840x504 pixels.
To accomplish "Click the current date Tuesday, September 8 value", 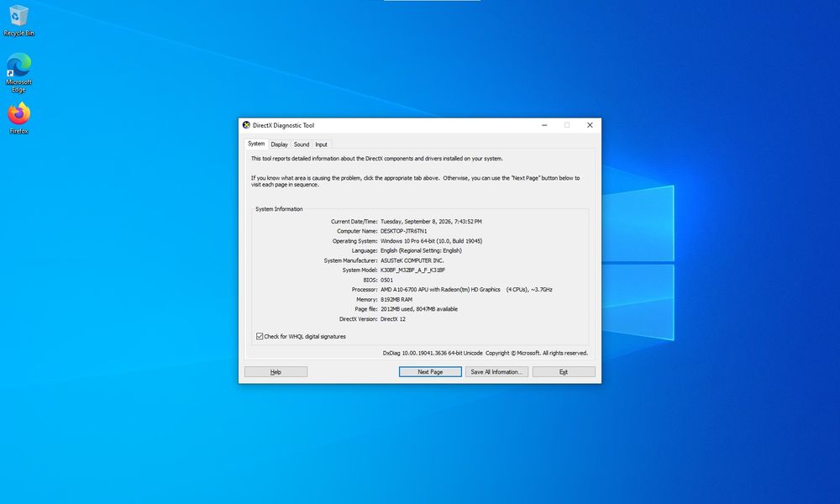I will [431, 221].
